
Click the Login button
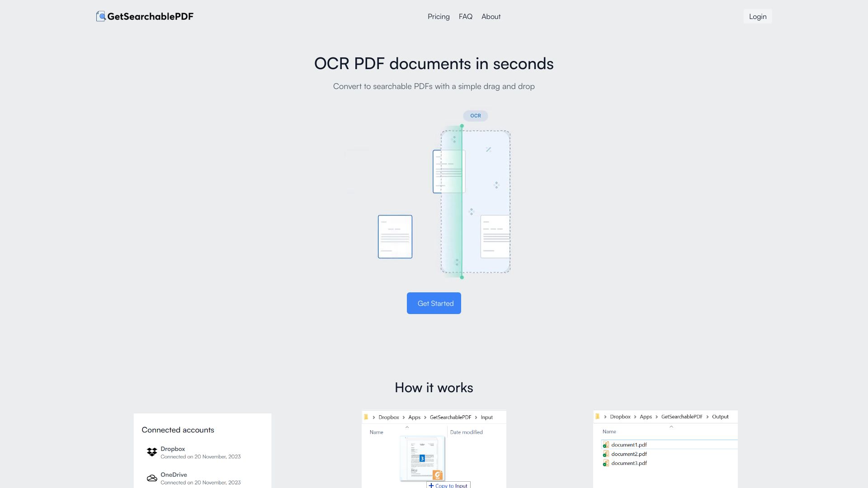point(758,16)
